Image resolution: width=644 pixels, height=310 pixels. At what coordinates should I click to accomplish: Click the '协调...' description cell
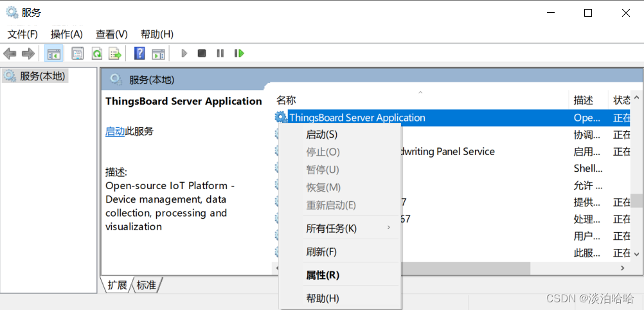click(x=587, y=135)
